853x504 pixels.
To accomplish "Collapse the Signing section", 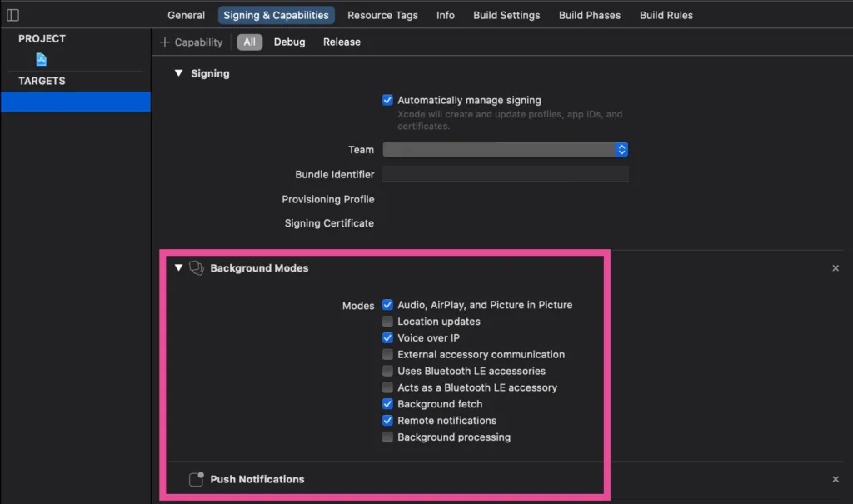I will pyautogui.click(x=178, y=73).
